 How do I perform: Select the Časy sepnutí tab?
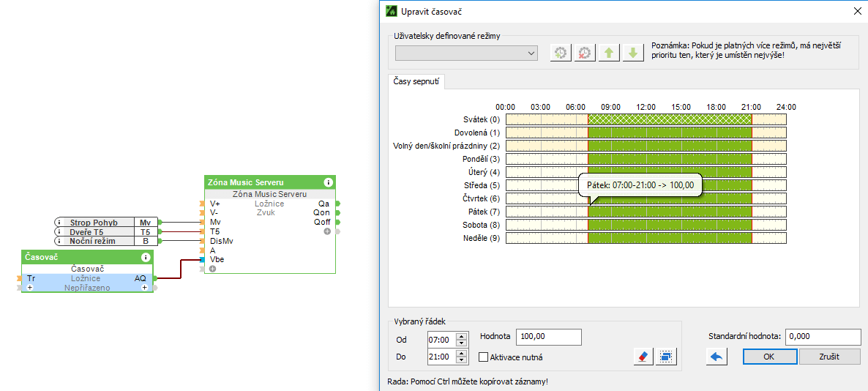tap(416, 82)
